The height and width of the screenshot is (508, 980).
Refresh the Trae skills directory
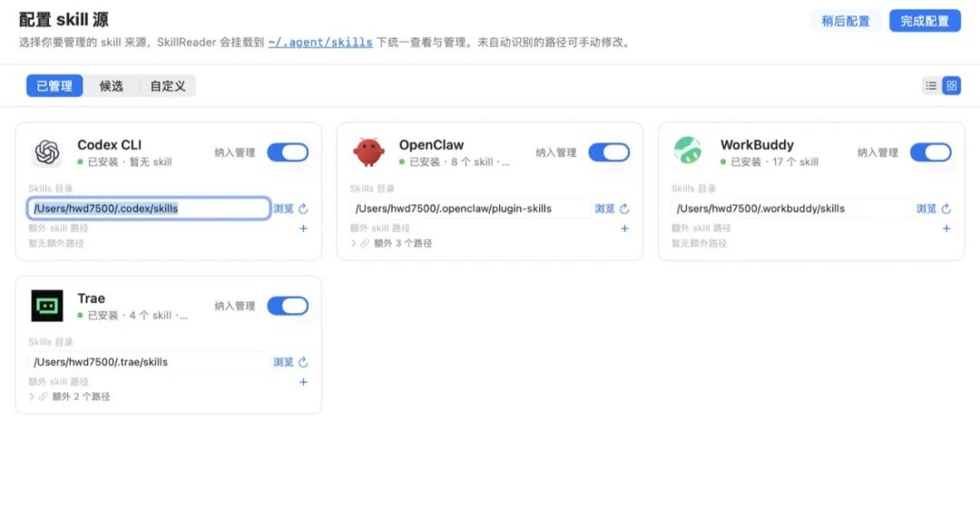pyautogui.click(x=303, y=363)
